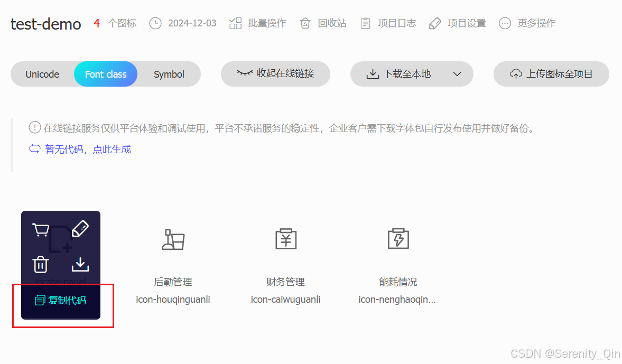622x364 pixels.
Task: Click 点此生成 to generate code
Action: (112, 150)
